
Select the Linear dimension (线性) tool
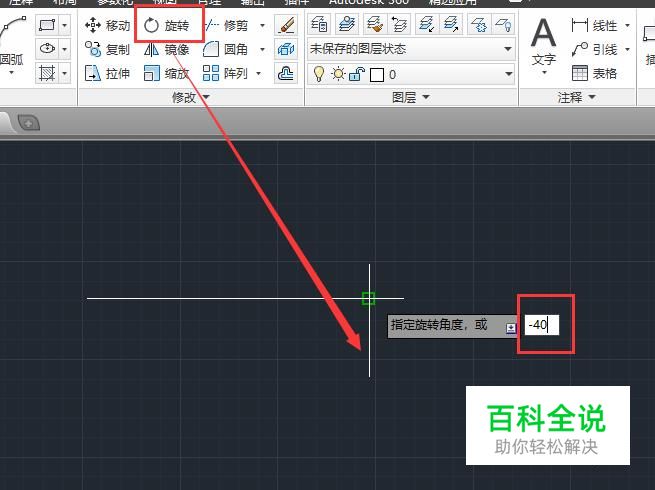point(594,25)
